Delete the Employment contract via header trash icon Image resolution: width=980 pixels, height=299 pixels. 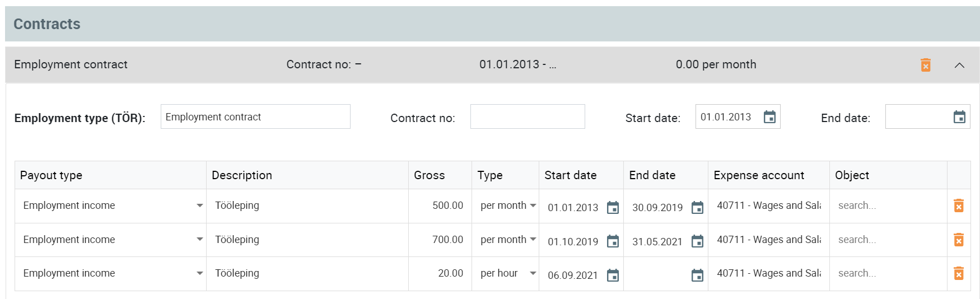point(926,65)
